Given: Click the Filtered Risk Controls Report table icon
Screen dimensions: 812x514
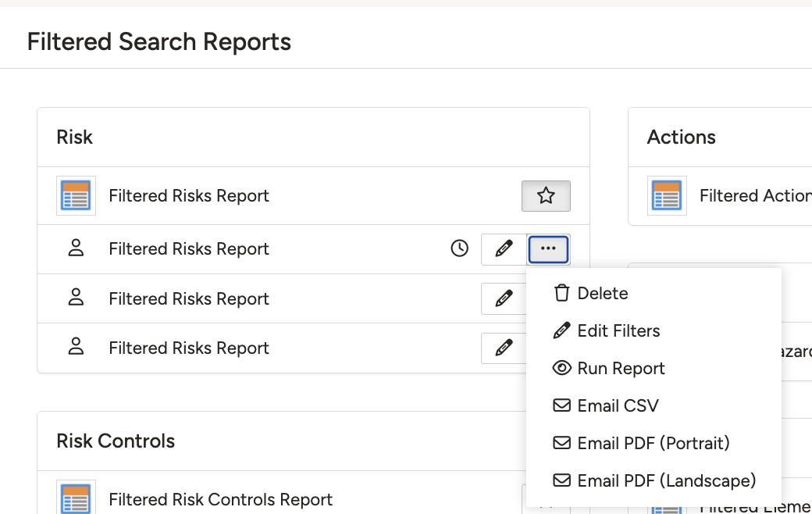Looking at the screenshot, I should tap(77, 498).
